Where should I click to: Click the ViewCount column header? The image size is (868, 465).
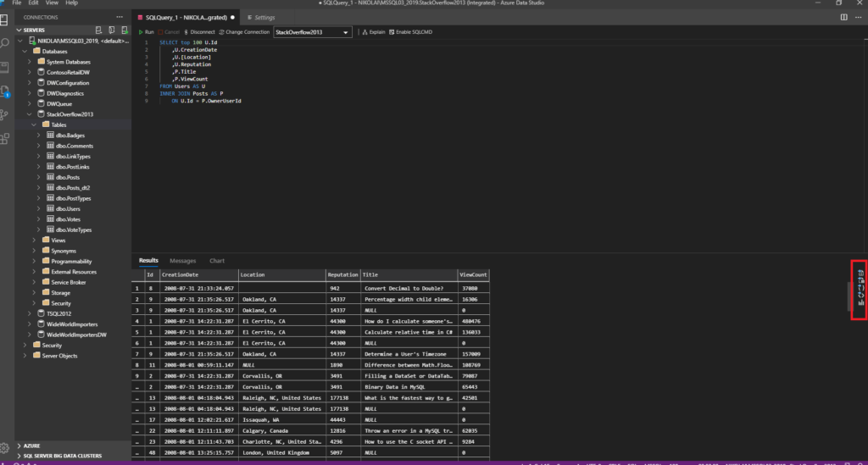point(473,274)
